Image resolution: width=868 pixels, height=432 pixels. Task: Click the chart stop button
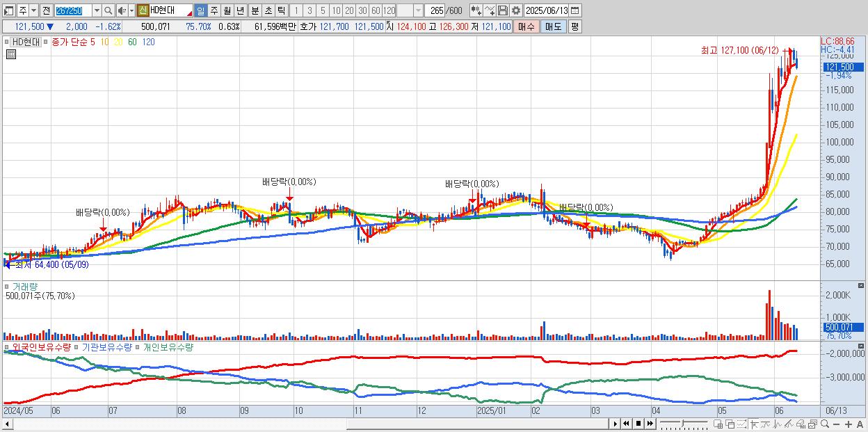638,424
